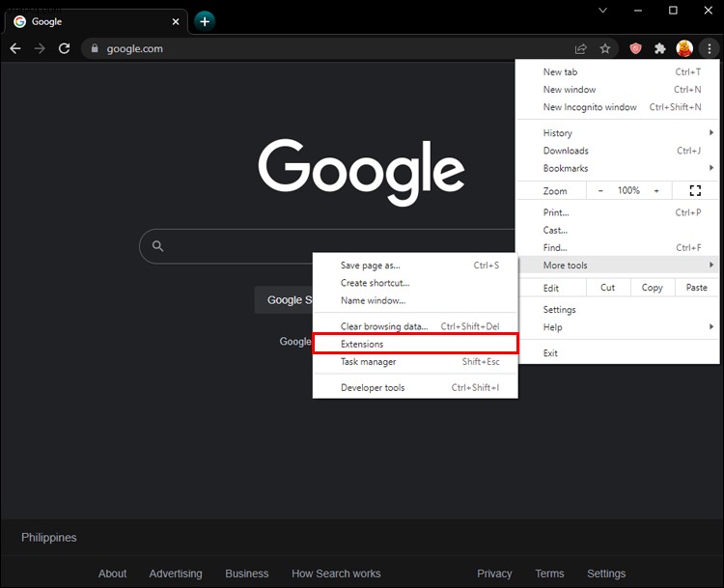The image size is (724, 588).
Task: Open the Privacy footer link
Action: [x=494, y=574]
